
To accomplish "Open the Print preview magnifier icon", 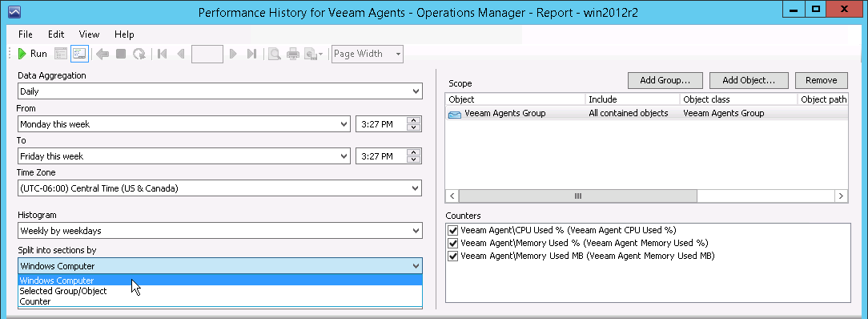I will (x=274, y=54).
